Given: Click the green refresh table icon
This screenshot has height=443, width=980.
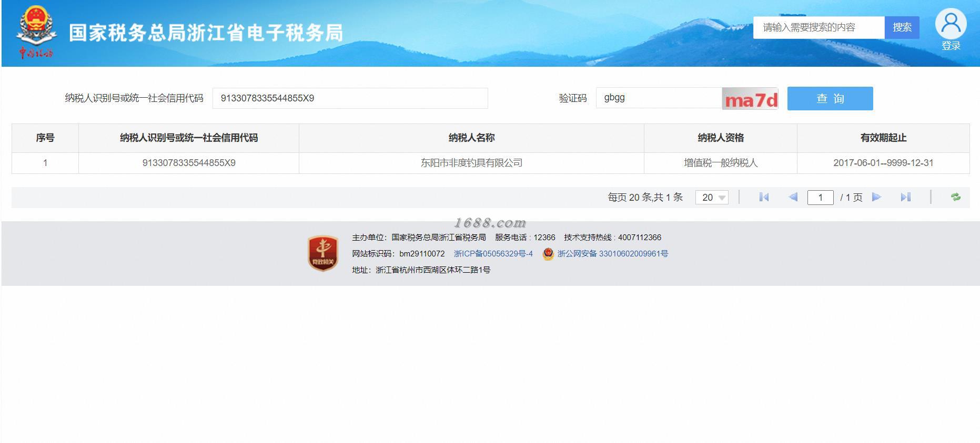Looking at the screenshot, I should click(956, 197).
